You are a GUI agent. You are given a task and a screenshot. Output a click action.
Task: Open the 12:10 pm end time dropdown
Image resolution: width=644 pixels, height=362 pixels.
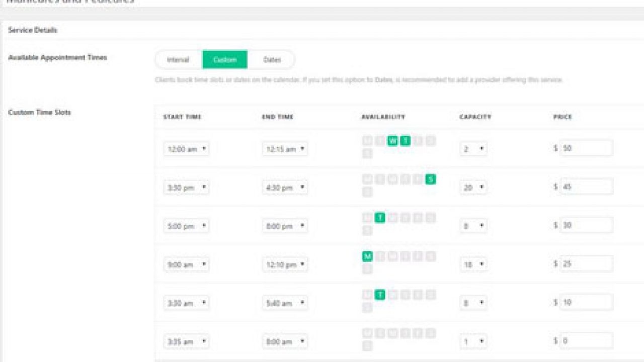pyautogui.click(x=285, y=264)
